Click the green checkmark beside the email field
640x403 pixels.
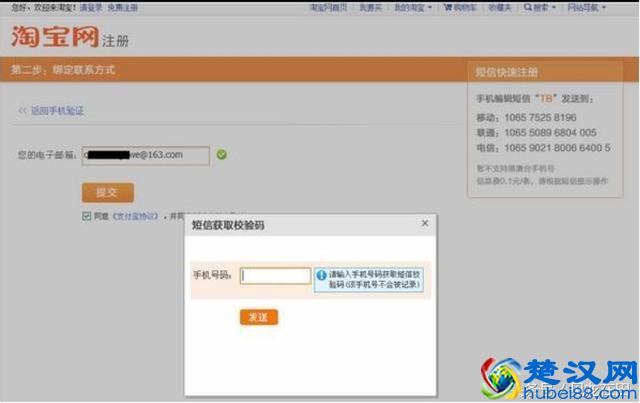coord(222,155)
